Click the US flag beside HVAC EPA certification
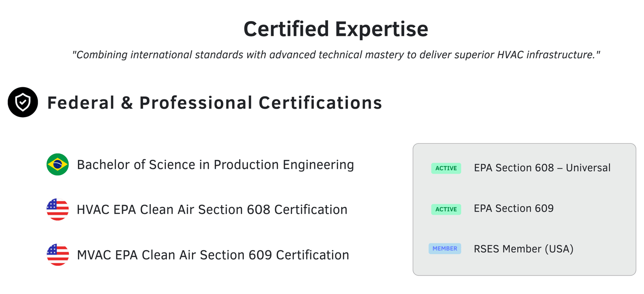The image size is (644, 294). [58, 209]
